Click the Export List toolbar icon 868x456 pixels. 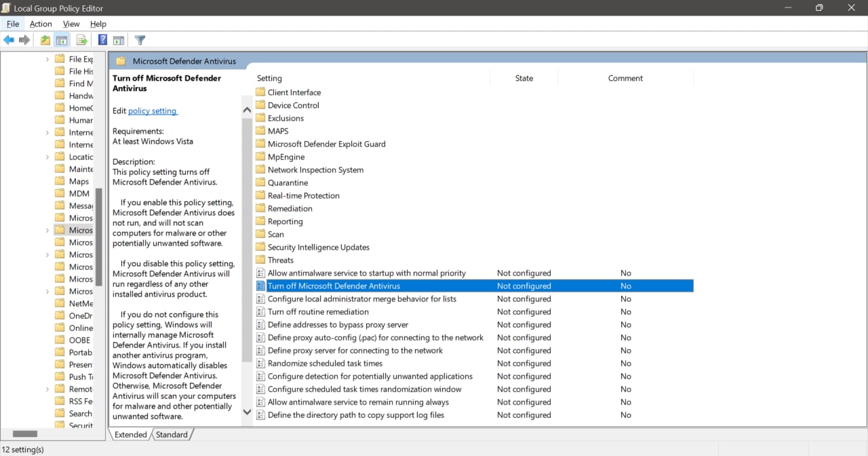point(81,40)
